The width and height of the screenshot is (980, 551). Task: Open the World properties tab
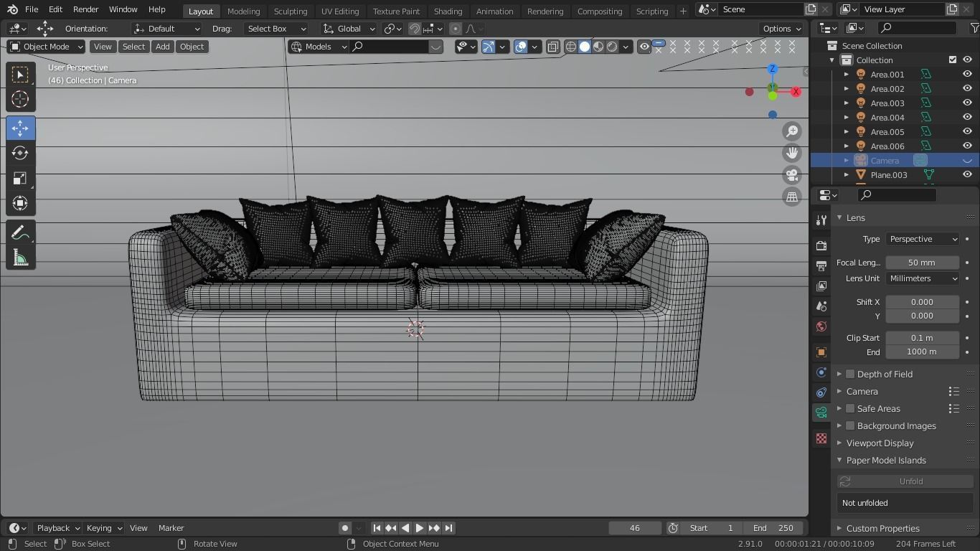tap(821, 326)
